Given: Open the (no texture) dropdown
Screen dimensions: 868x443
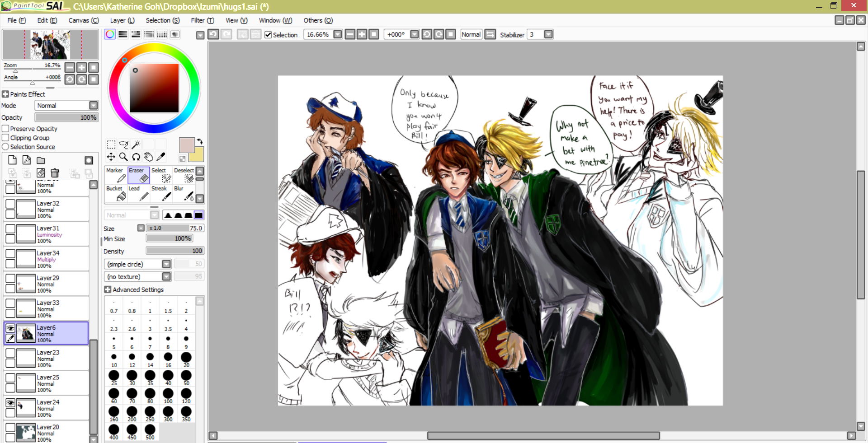Looking at the screenshot, I should point(166,276).
